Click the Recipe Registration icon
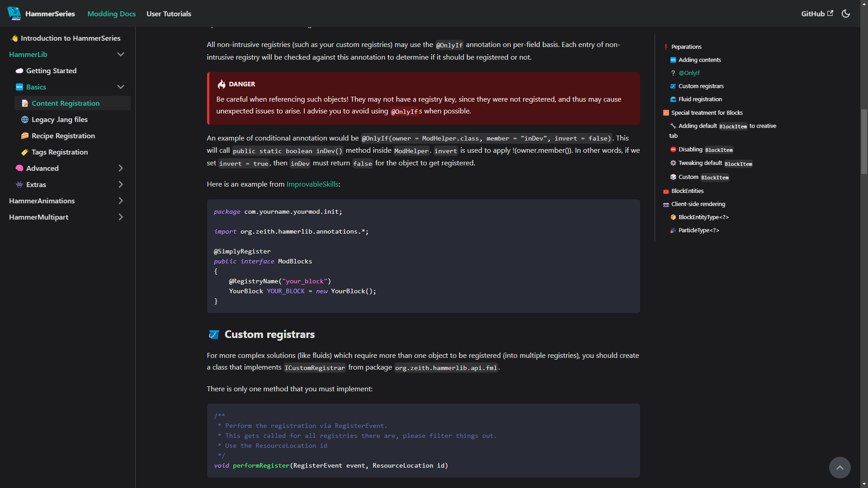This screenshot has height=488, width=868. point(25,136)
